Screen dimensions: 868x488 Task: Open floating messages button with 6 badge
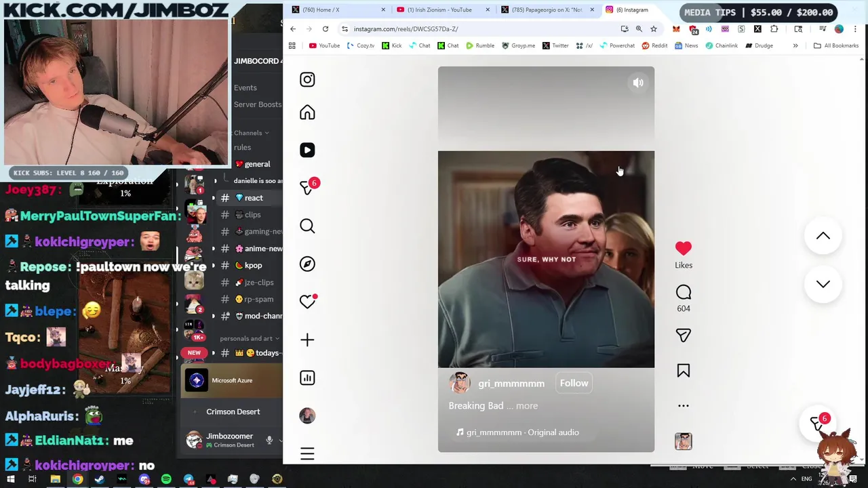point(818,423)
